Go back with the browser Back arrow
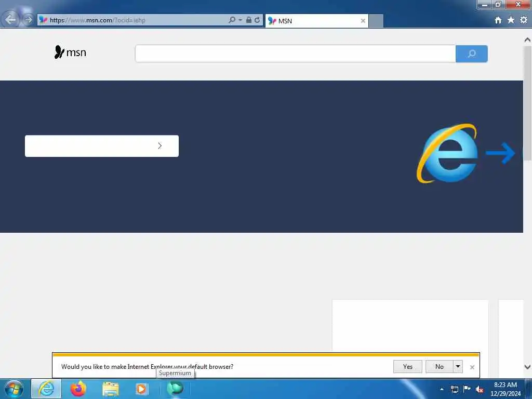 coord(10,19)
